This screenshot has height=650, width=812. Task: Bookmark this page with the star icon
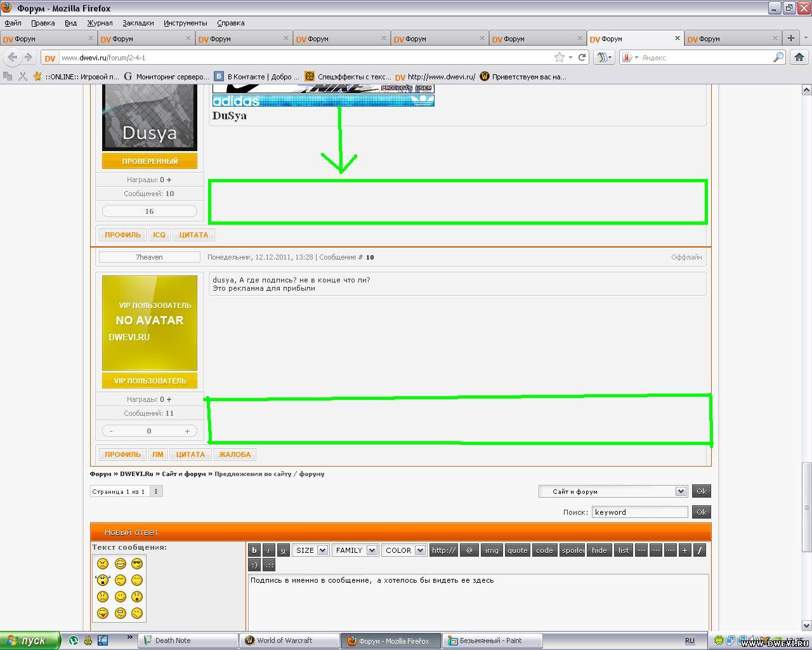(x=559, y=57)
